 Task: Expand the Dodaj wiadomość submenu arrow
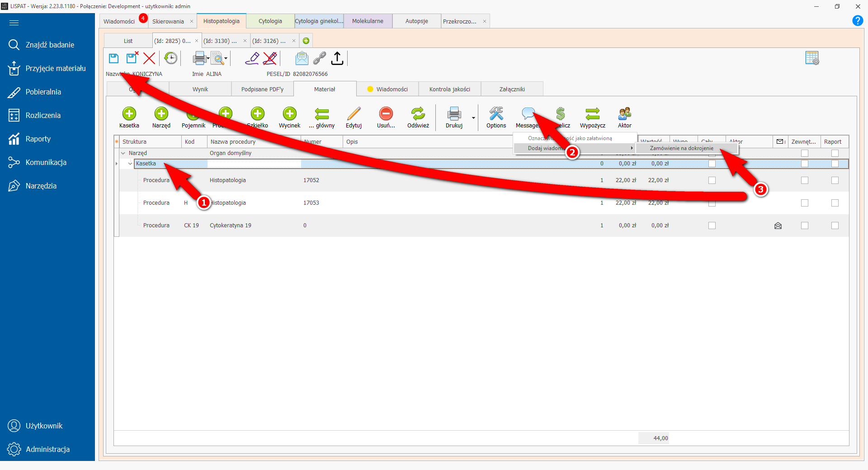point(632,148)
